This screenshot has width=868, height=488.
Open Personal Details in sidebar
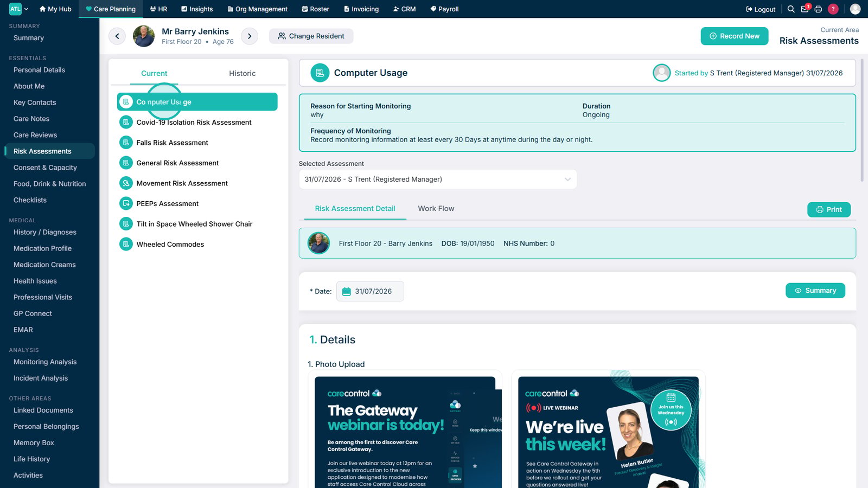click(39, 70)
